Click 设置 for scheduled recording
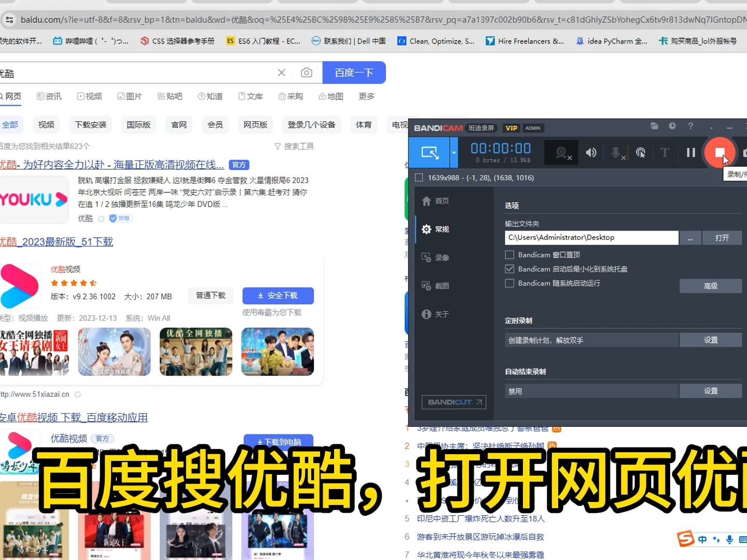The image size is (747, 560). (x=711, y=340)
